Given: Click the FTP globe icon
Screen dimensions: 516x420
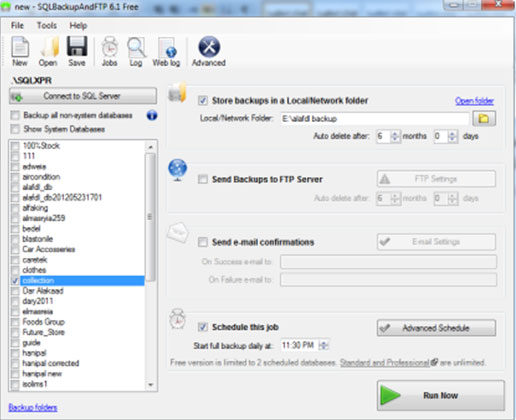Looking at the screenshot, I should [x=178, y=170].
